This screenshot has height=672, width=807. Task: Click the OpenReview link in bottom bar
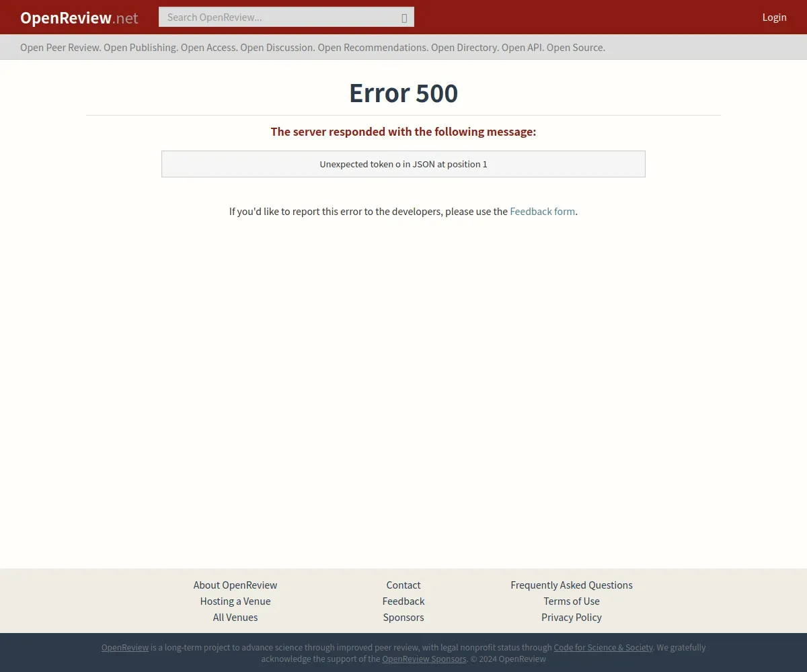pyautogui.click(x=125, y=647)
